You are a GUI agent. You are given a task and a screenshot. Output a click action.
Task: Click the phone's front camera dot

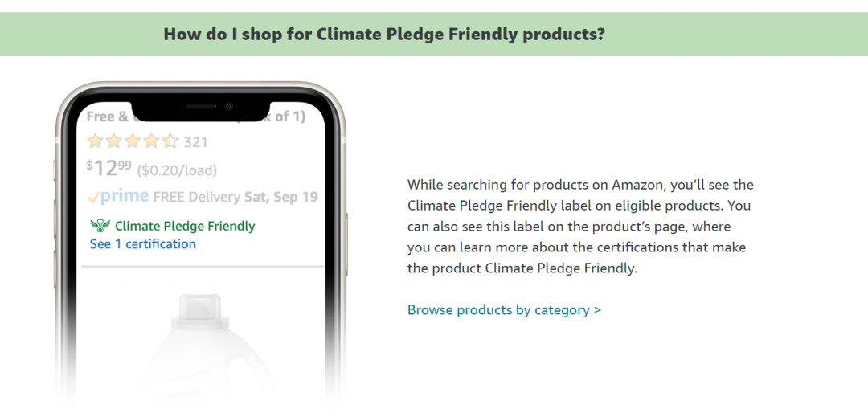coord(228,106)
